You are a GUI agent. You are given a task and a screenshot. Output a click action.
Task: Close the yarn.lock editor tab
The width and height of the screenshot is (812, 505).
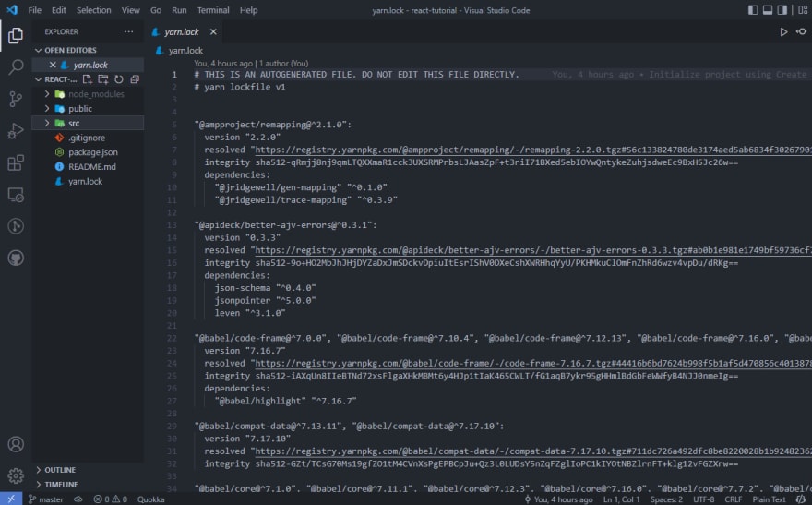tap(213, 32)
